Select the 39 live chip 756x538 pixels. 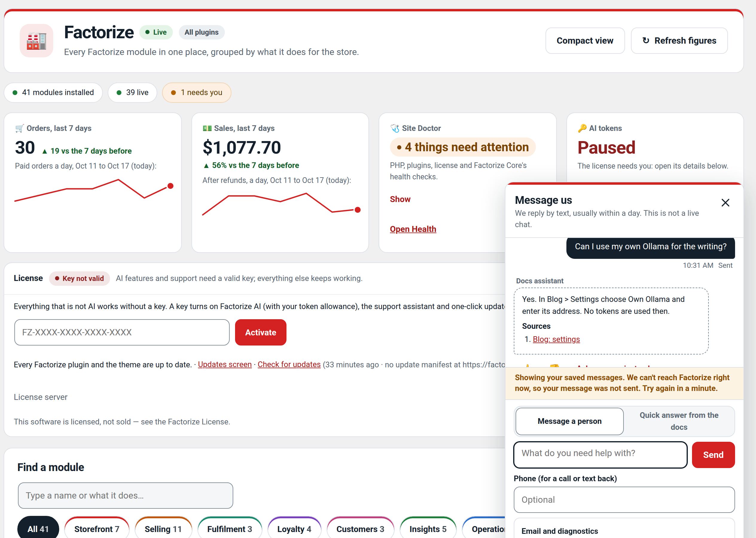tap(132, 92)
